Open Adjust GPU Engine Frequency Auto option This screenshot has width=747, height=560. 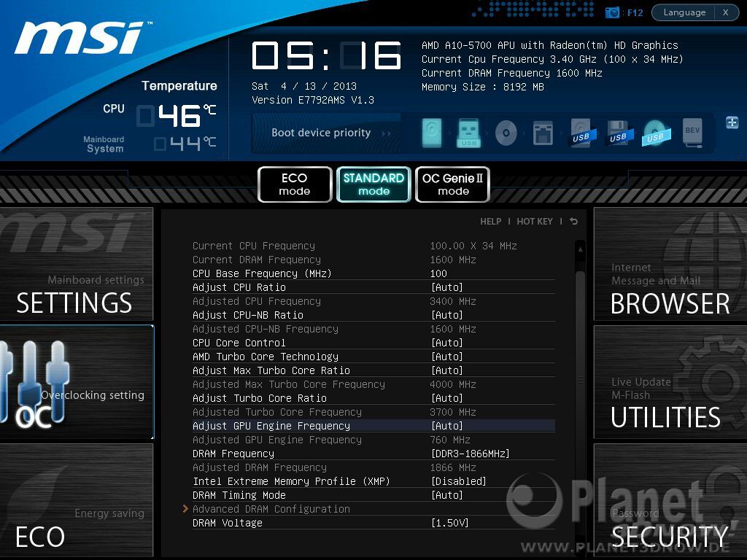pos(447,426)
